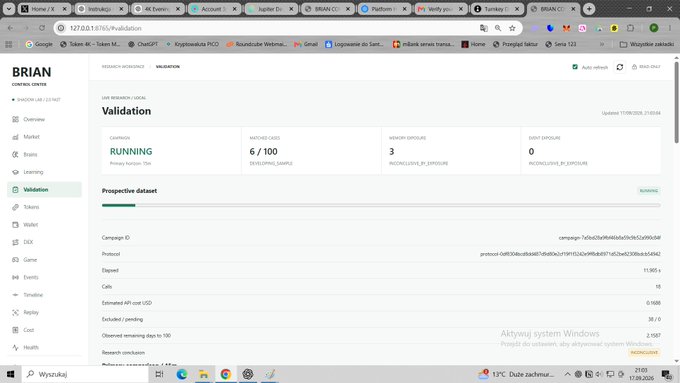Switch to the Turnkey browser tab
The image size is (680, 383).
[497, 9]
